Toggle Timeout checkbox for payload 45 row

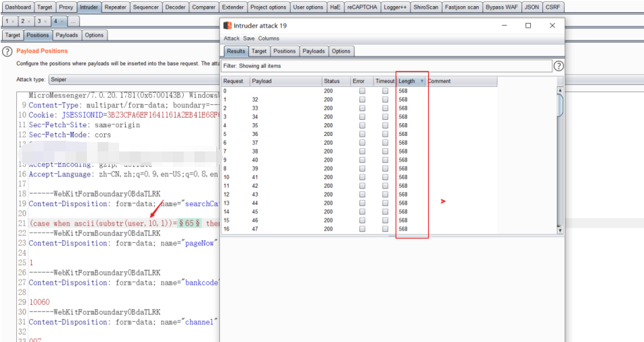pyautogui.click(x=385, y=211)
